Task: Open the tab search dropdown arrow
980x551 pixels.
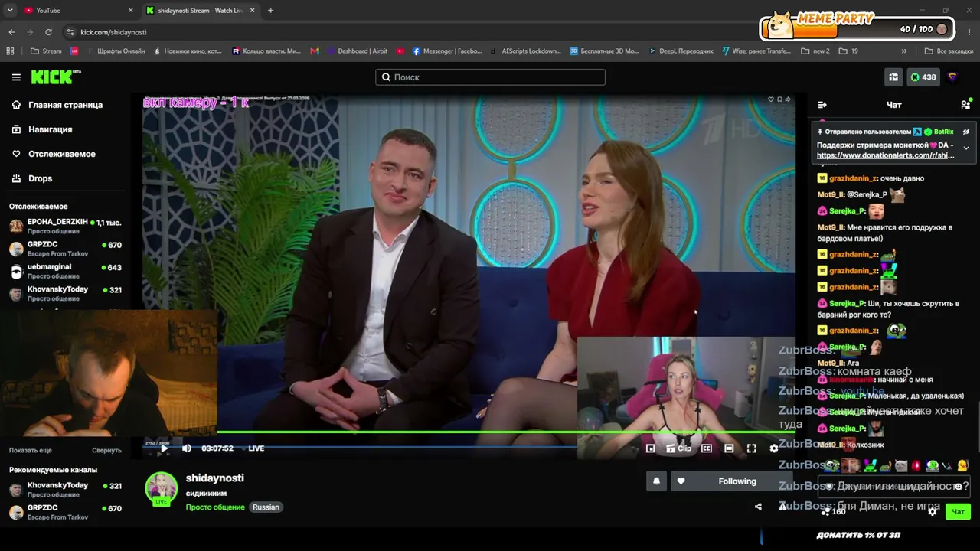Action: click(x=10, y=11)
